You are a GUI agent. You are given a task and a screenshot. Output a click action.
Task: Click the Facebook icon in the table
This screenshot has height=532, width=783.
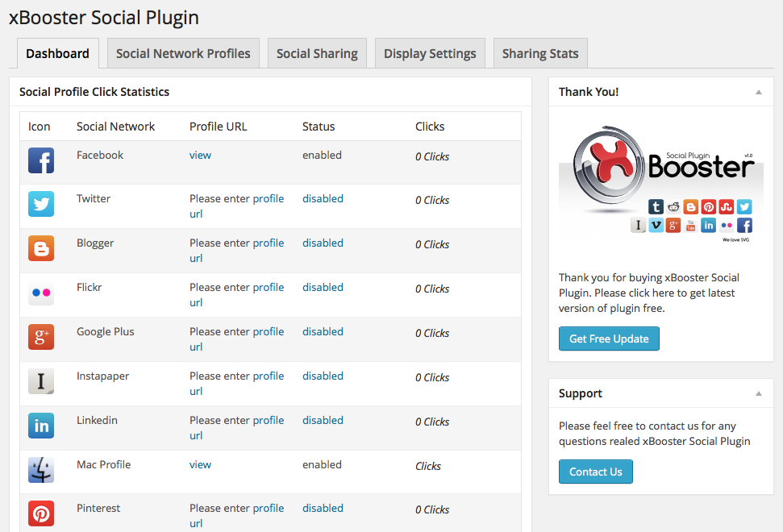point(41,160)
